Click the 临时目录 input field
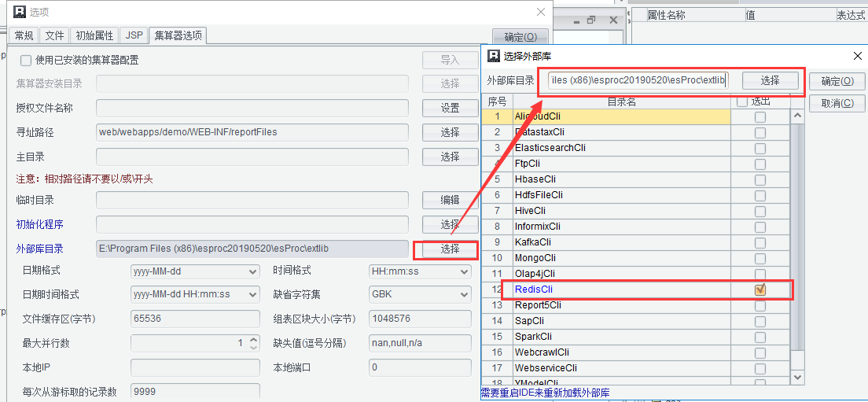Image resolution: width=868 pixels, height=402 pixels. 252,200
